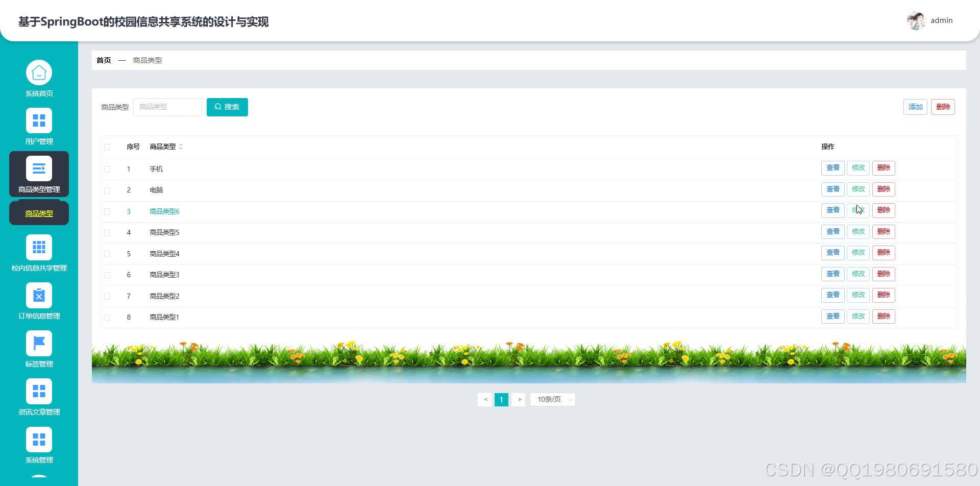
Task: Toggle the select-all header checkbox
Action: click(107, 147)
